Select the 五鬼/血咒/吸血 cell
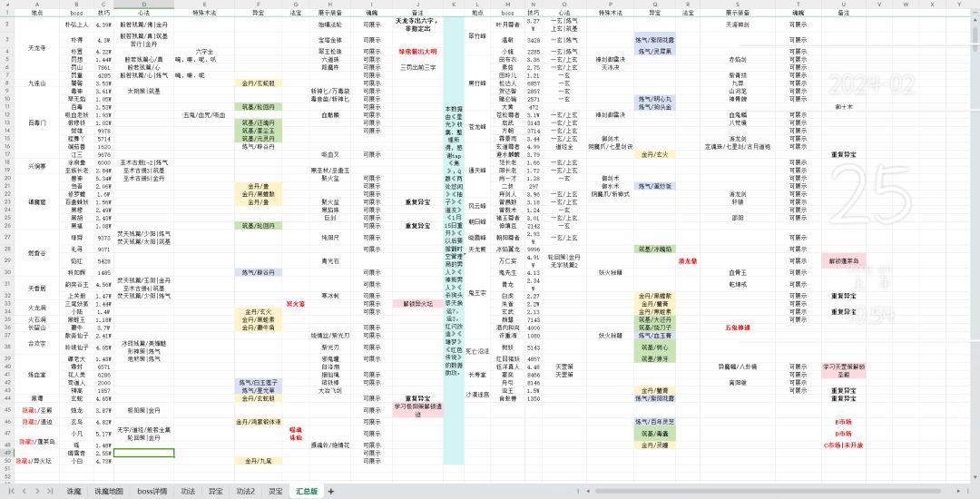This screenshot has height=499, width=980. click(x=204, y=115)
